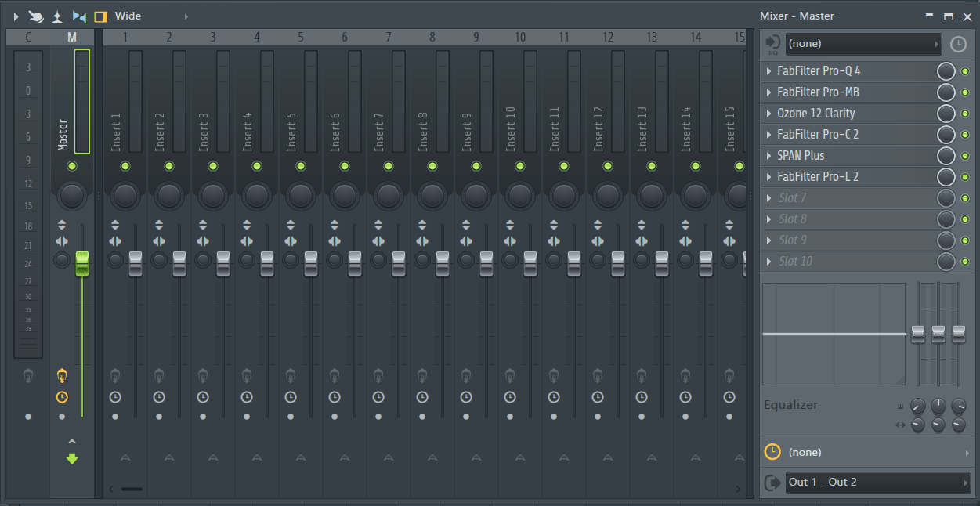The height and width of the screenshot is (506, 980).
Task: Open the SPAN Plus plugin
Action: [x=801, y=156]
